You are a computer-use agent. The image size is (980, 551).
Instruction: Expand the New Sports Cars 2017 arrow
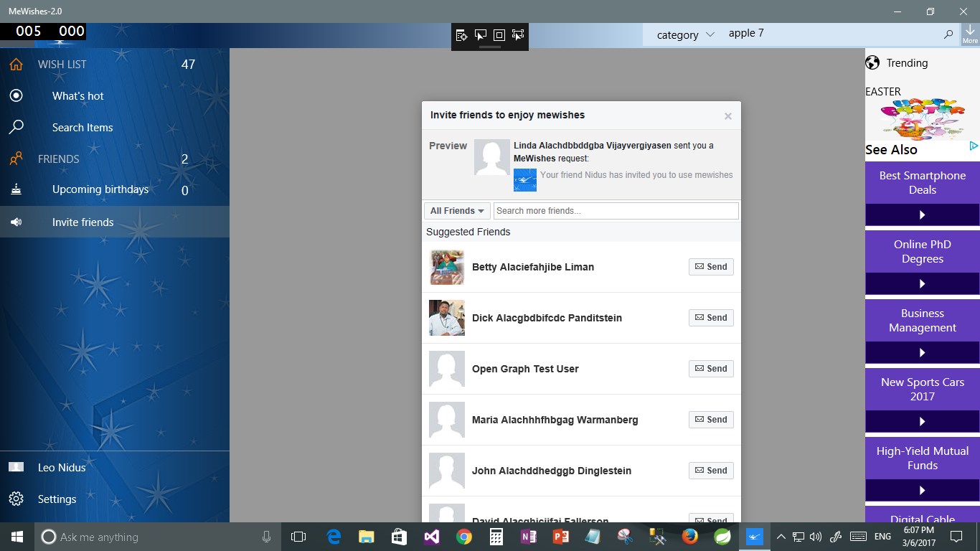point(923,421)
